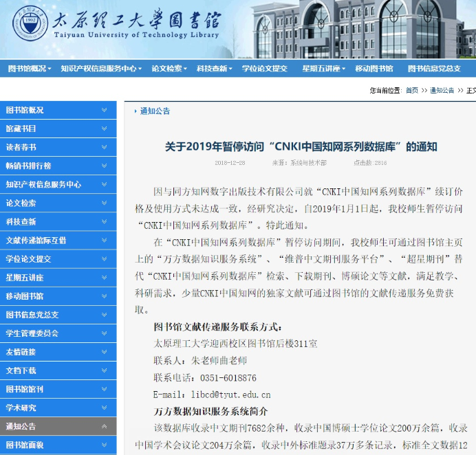The width and height of the screenshot is (476, 455).
Task: Open sidebar item 学位论文提交
Action: [x=58, y=258]
